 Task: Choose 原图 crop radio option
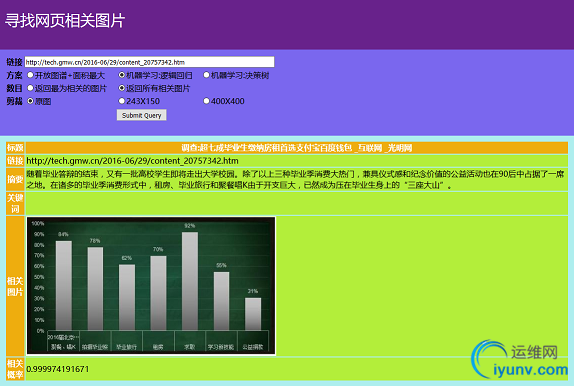click(30, 101)
